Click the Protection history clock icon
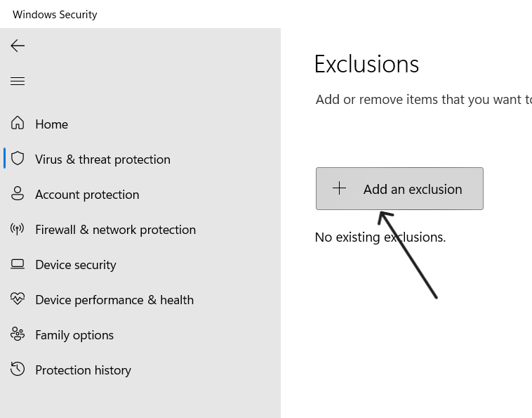Screen dimensions: 532x418 pos(18,370)
